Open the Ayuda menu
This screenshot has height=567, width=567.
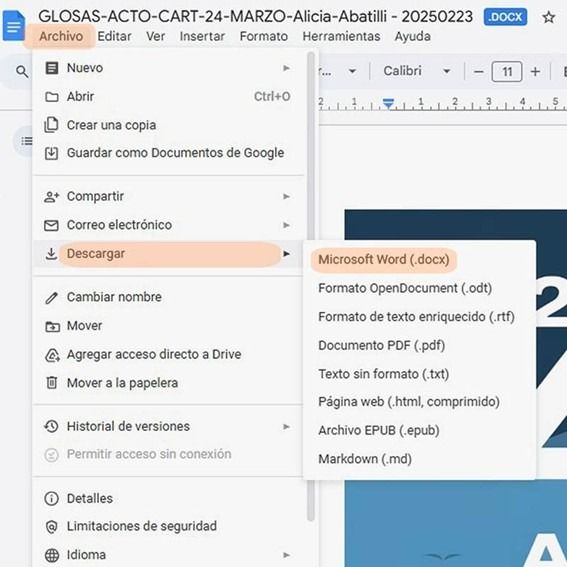413,36
